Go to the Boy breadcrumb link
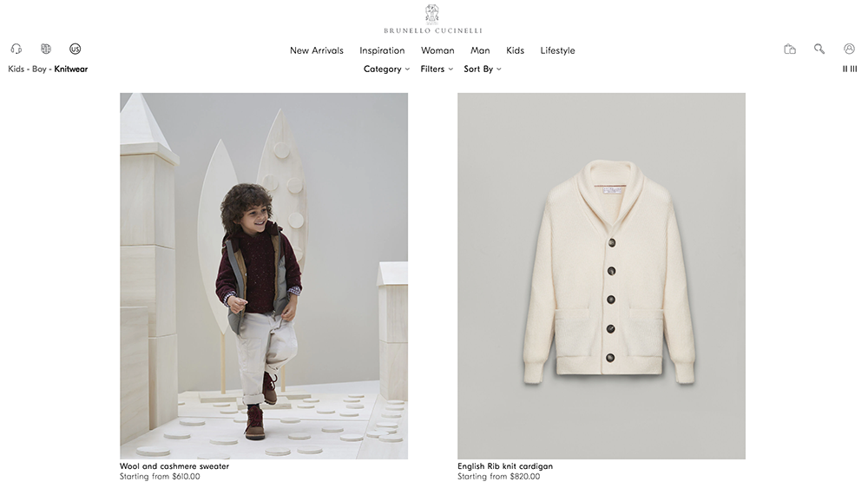The height and width of the screenshot is (495, 868). (x=39, y=69)
